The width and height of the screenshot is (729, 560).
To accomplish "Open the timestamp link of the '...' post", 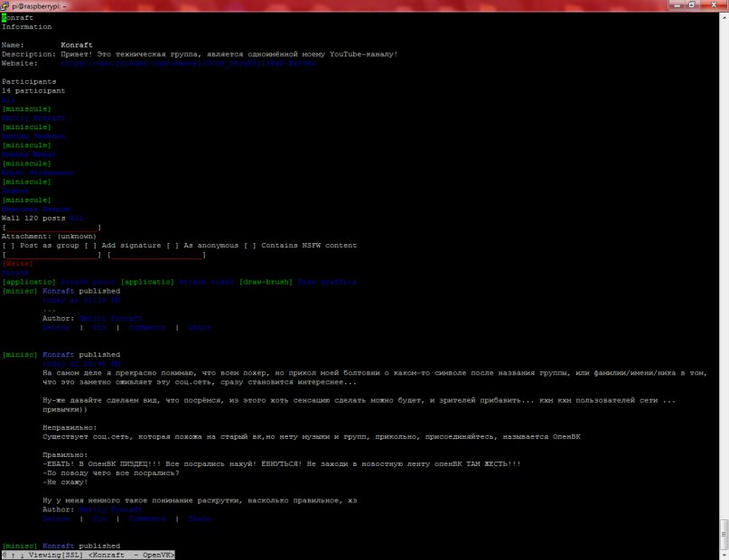I will pyautogui.click(x=81, y=300).
